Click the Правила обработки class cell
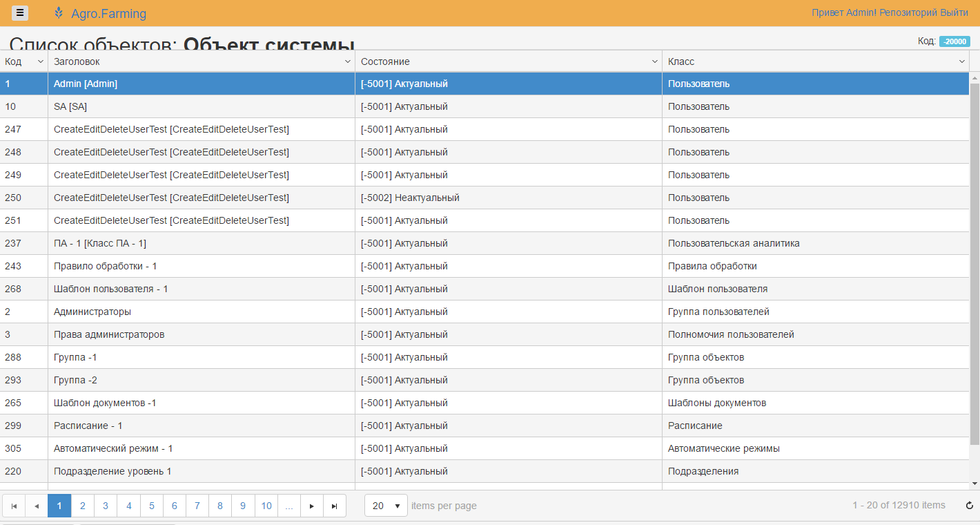Viewport: 980px width, 525px height. tap(816, 266)
